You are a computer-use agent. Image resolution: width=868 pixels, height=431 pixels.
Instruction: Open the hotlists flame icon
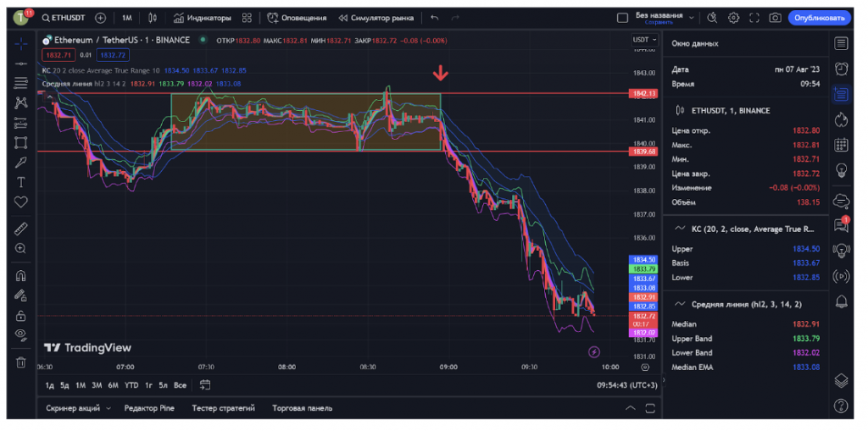pyautogui.click(x=842, y=119)
